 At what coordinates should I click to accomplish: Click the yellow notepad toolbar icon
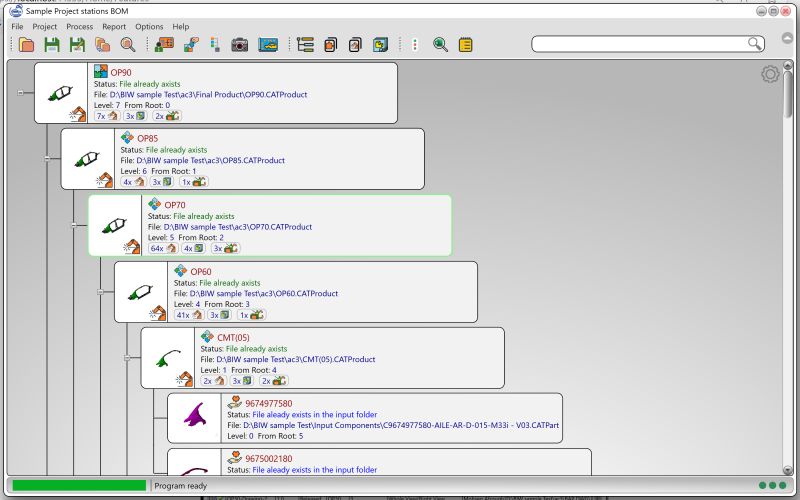click(465, 45)
